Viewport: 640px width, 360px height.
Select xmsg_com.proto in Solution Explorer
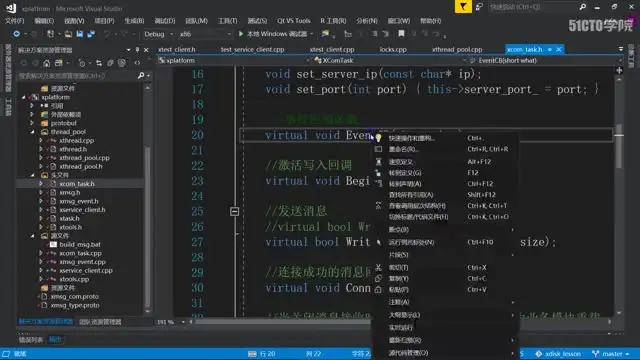tap(75, 296)
